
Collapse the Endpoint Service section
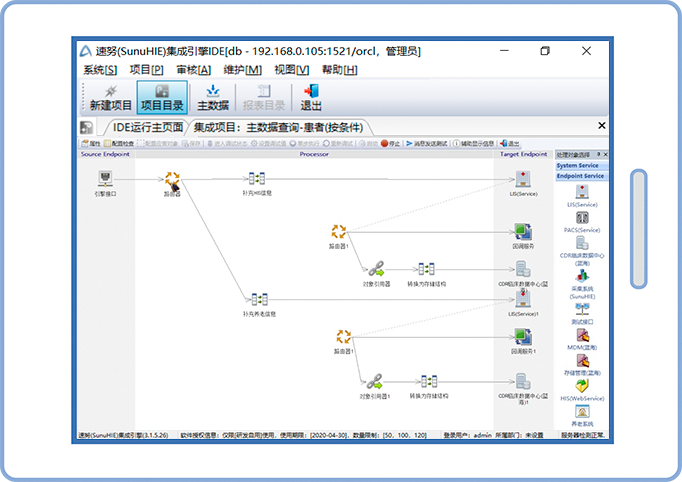581,176
